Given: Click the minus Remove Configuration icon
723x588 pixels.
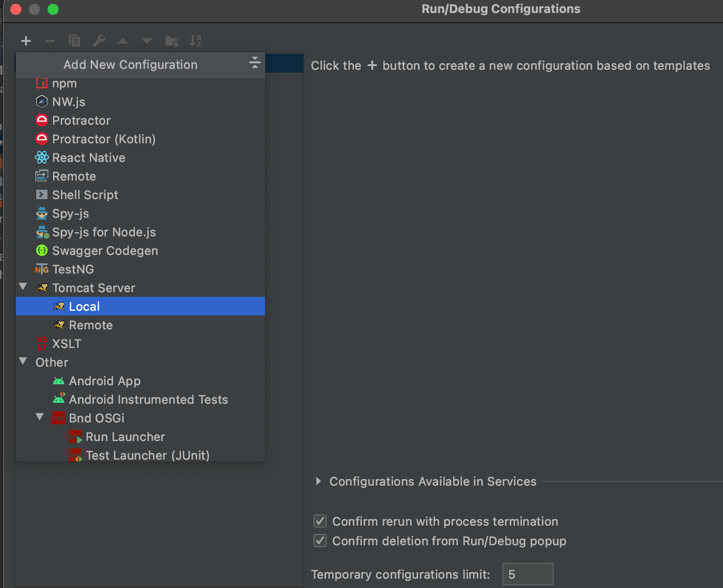Looking at the screenshot, I should click(50, 41).
